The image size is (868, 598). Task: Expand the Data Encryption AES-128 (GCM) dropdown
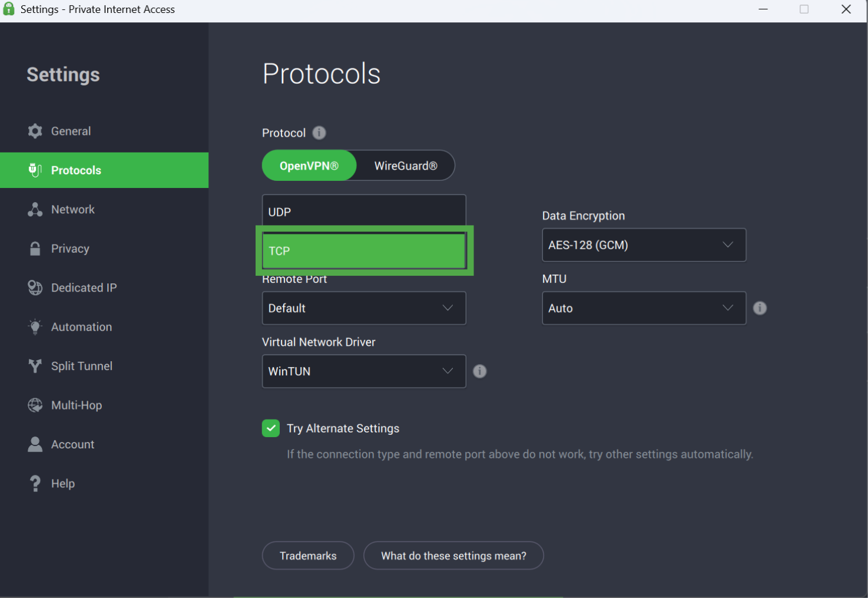pyautogui.click(x=644, y=245)
